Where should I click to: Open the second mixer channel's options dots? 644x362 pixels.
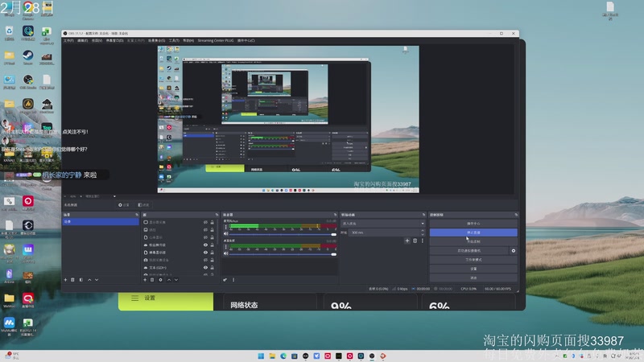click(x=225, y=247)
